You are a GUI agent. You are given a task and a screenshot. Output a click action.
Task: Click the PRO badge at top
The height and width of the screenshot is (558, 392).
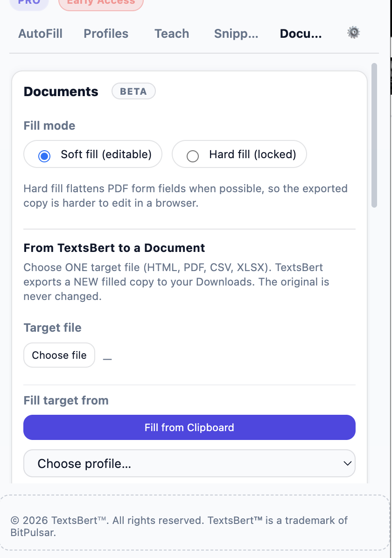click(29, 3)
